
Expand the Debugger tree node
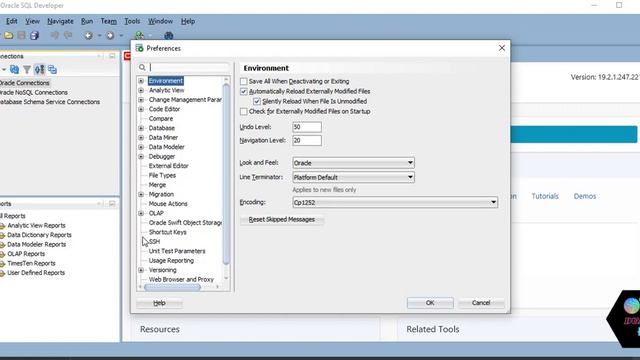[x=141, y=157]
